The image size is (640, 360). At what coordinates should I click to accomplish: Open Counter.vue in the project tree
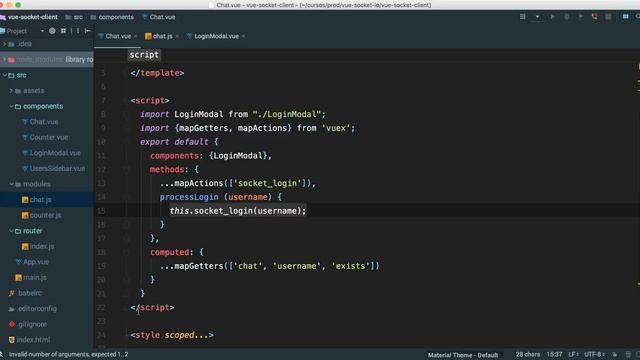(x=49, y=137)
